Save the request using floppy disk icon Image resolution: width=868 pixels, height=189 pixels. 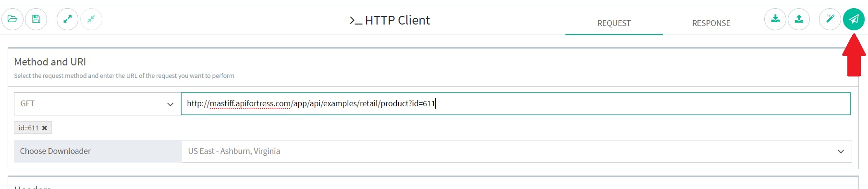coord(36,19)
